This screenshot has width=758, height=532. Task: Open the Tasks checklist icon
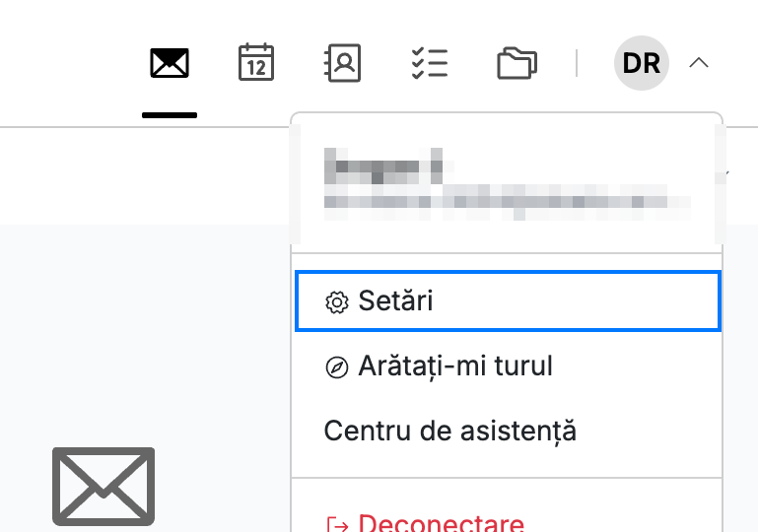(430, 63)
